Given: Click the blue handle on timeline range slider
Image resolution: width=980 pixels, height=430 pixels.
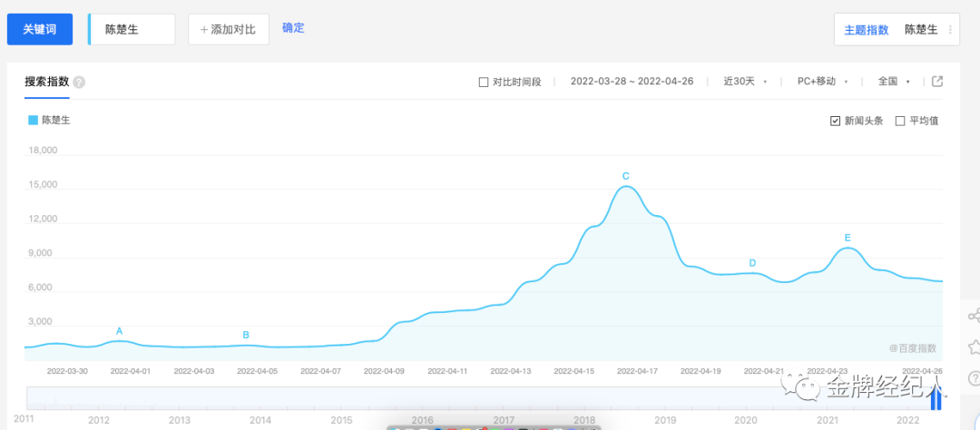Looking at the screenshot, I should coord(936,399).
